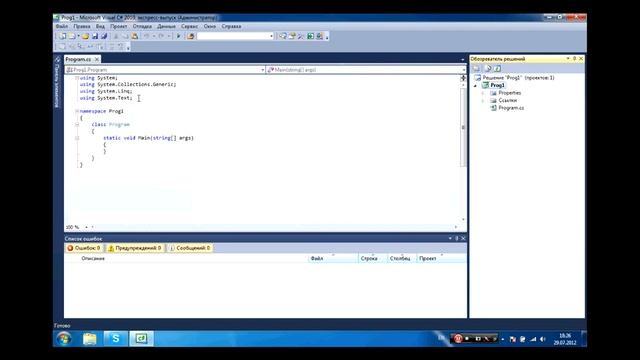Expand the Properties folder node
Screen dimensions: 640x360
pos(483,93)
